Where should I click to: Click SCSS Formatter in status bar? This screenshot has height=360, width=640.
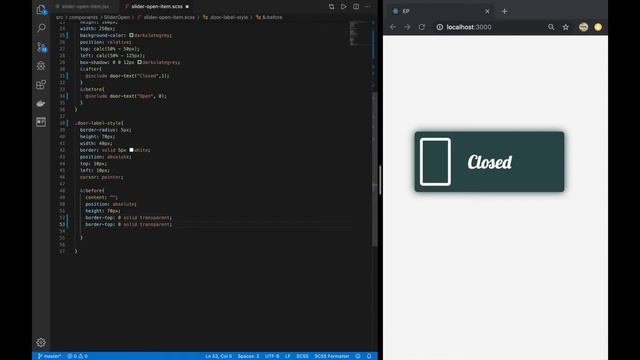[331, 356]
